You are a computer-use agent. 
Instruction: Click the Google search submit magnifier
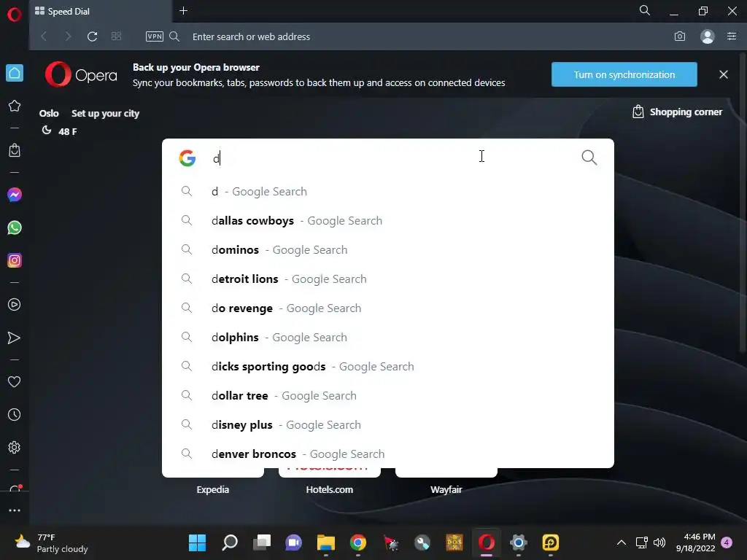point(589,157)
